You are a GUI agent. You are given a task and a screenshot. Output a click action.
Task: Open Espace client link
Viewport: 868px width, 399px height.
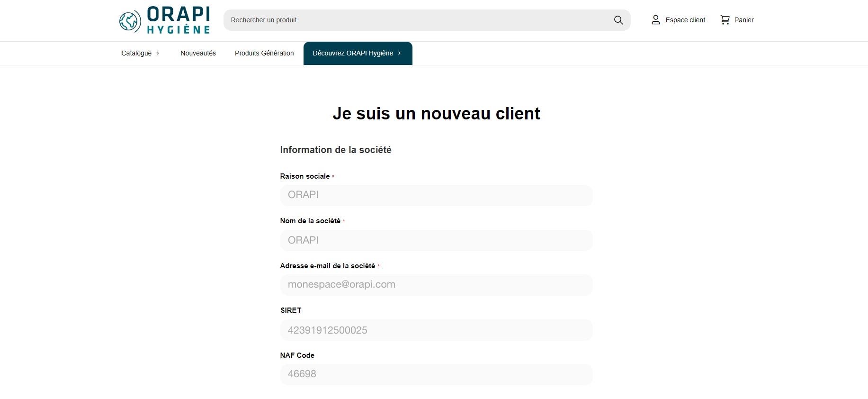[685, 20]
